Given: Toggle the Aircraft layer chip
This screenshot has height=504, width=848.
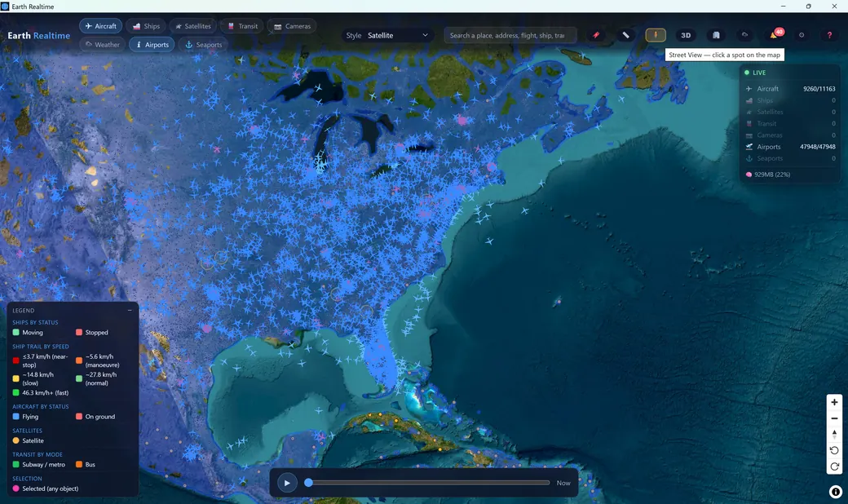Looking at the screenshot, I should pyautogui.click(x=100, y=26).
